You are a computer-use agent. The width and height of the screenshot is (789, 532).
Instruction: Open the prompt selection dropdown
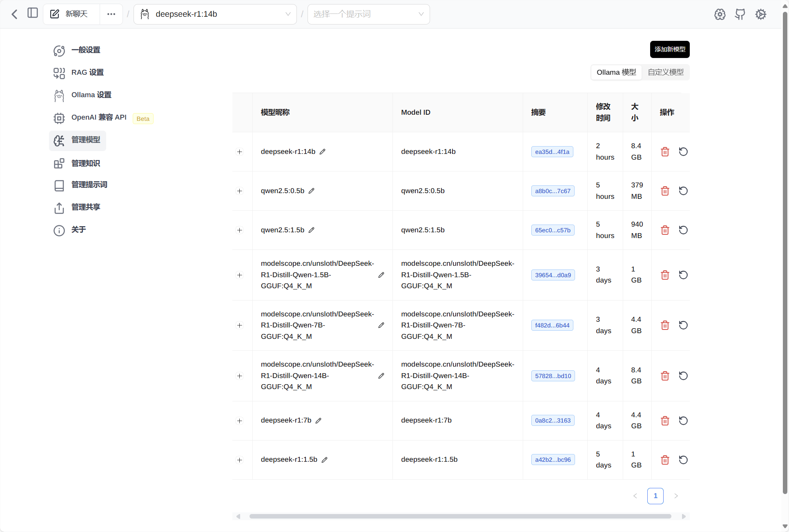point(368,14)
